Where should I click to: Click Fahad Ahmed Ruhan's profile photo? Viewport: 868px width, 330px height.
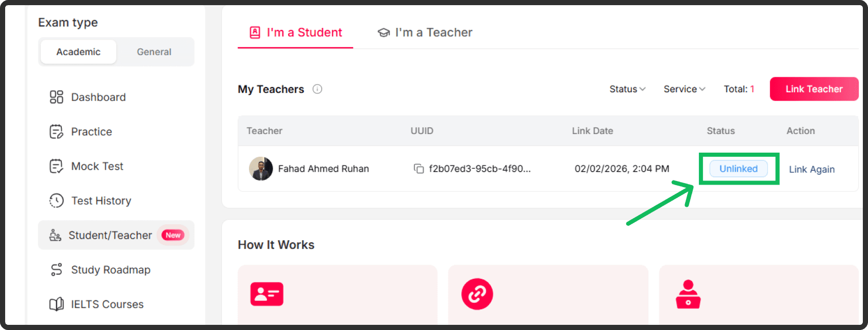[x=261, y=169]
